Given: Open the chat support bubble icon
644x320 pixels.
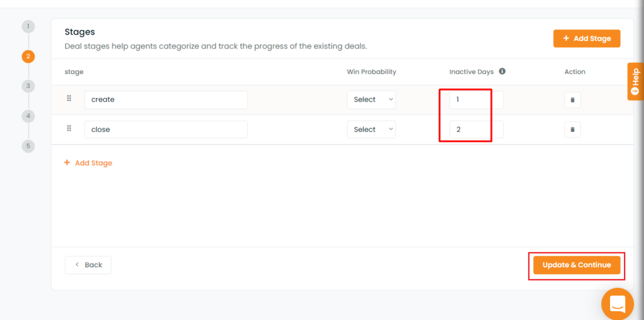Looking at the screenshot, I should point(617,304).
